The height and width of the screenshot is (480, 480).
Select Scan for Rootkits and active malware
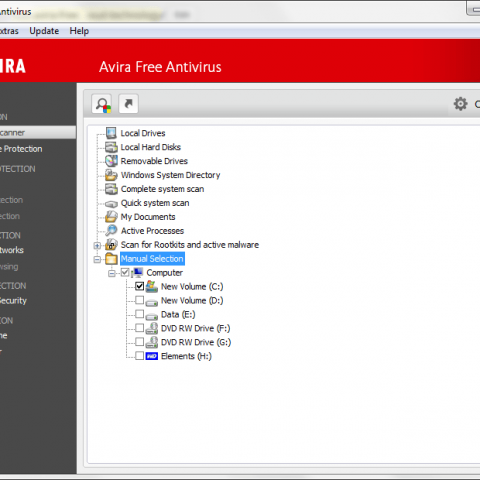[x=190, y=245]
